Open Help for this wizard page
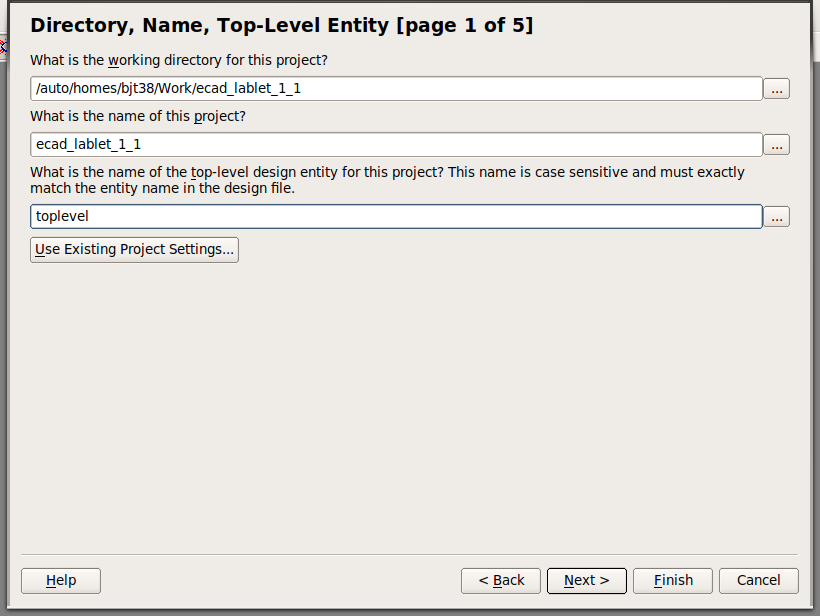 coord(61,580)
